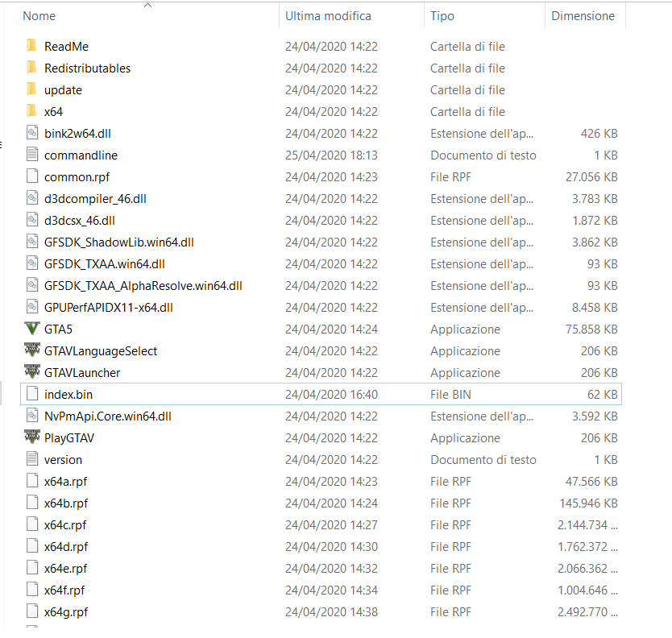672x638 pixels.
Task: Click the NvPmApi.Core.win64.dll icon
Action: pos(32,416)
